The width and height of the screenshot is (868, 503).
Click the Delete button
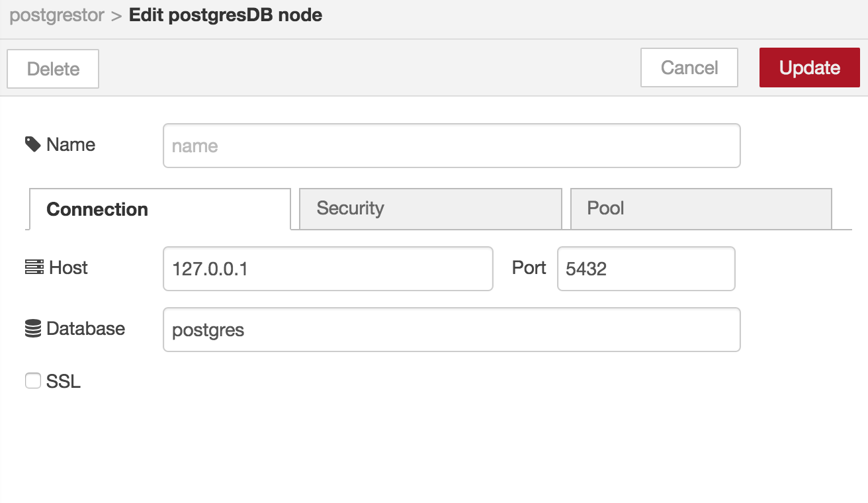click(x=53, y=69)
